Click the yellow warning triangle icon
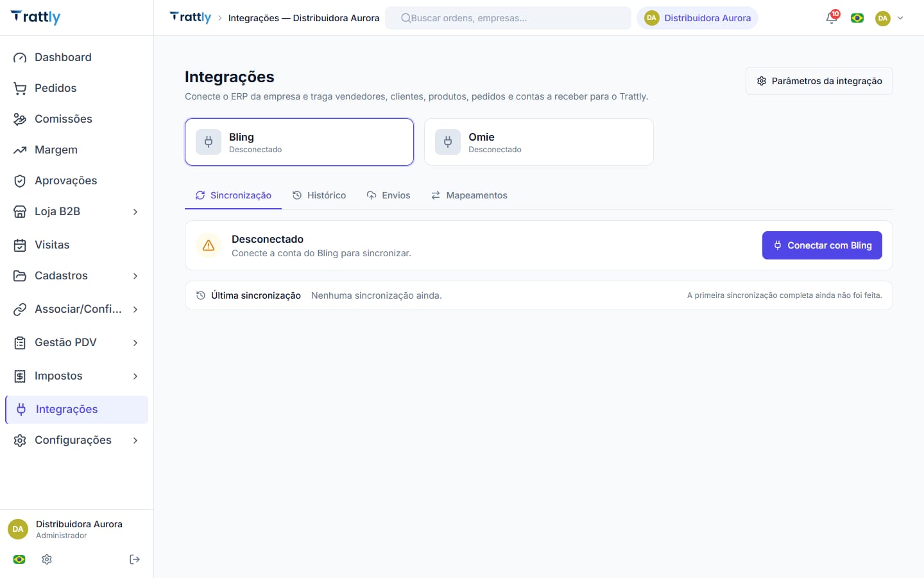 tap(209, 245)
